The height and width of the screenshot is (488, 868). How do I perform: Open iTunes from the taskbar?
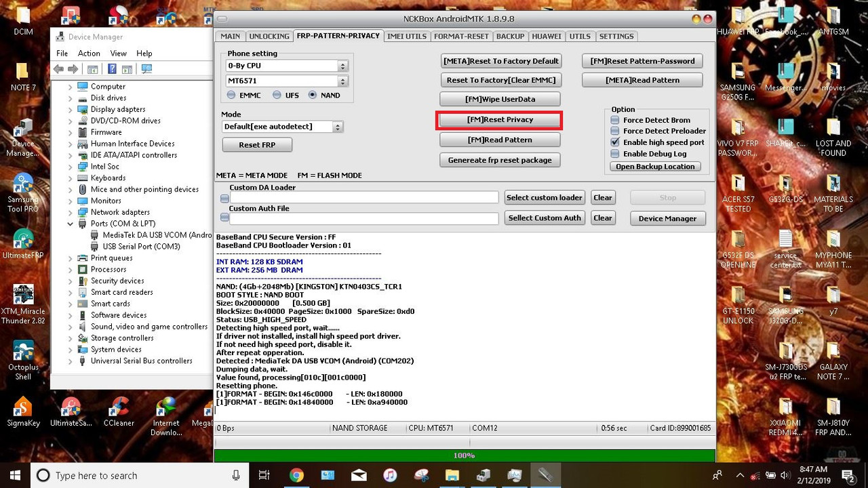(x=390, y=475)
